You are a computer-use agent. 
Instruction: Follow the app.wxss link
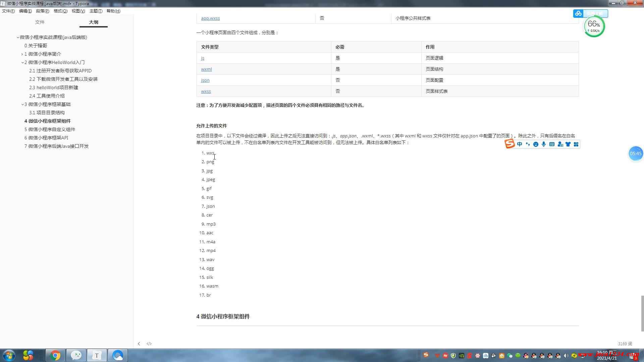(210, 18)
